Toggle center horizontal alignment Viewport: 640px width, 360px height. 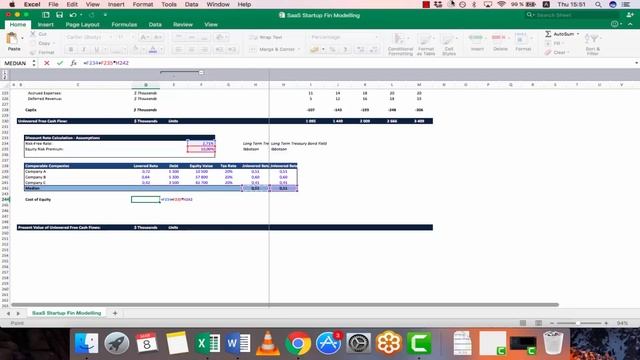pyautogui.click(x=191, y=50)
